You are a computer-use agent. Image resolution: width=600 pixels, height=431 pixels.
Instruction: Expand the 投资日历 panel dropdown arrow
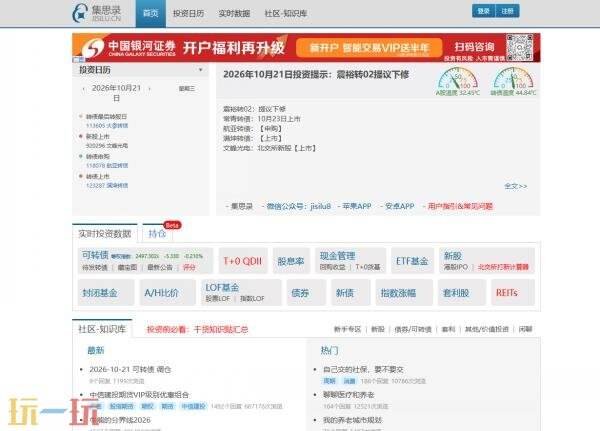[201, 70]
